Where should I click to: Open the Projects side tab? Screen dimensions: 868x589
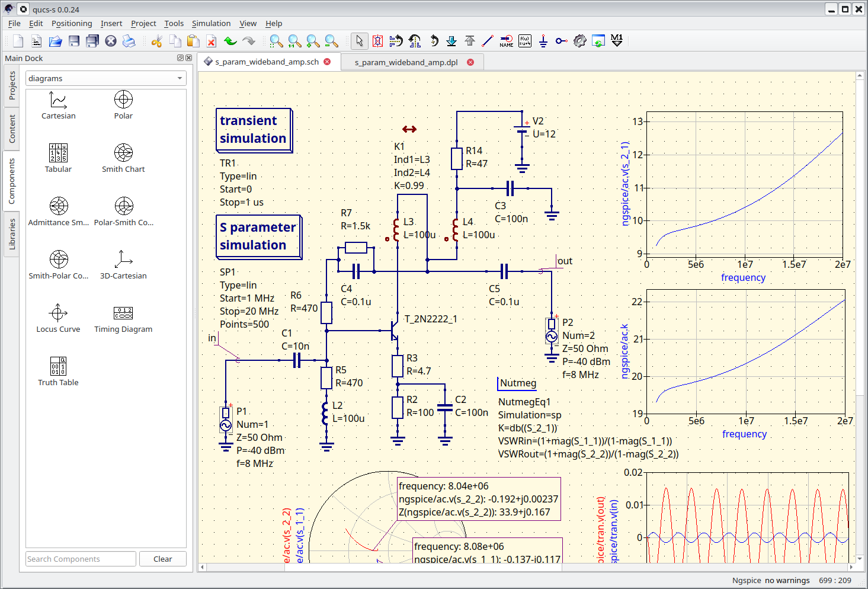(12, 86)
